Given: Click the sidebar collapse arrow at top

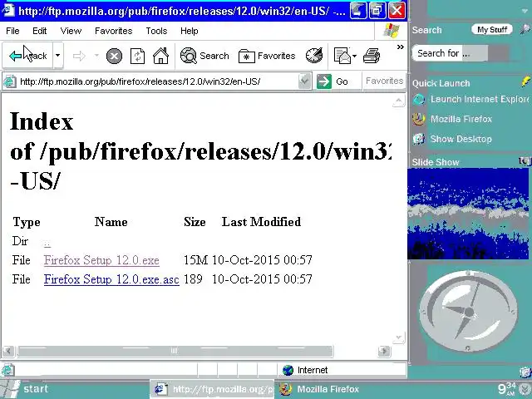Looking at the screenshot, I should click(x=525, y=11).
